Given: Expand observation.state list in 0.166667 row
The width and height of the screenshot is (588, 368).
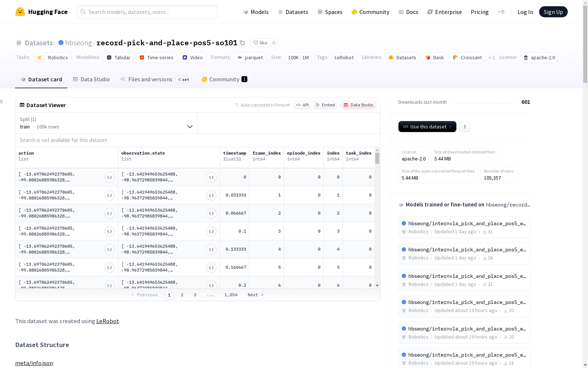Looking at the screenshot, I should [x=211, y=268].
